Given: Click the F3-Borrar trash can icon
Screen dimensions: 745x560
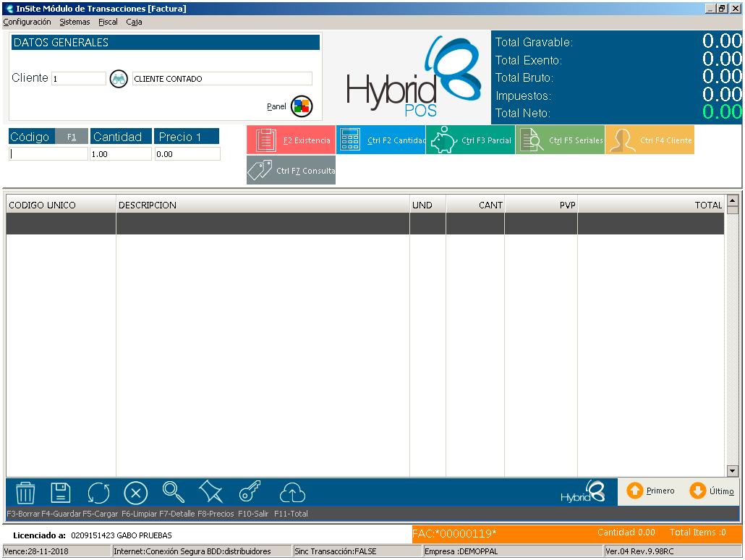Looking at the screenshot, I should tap(25, 493).
